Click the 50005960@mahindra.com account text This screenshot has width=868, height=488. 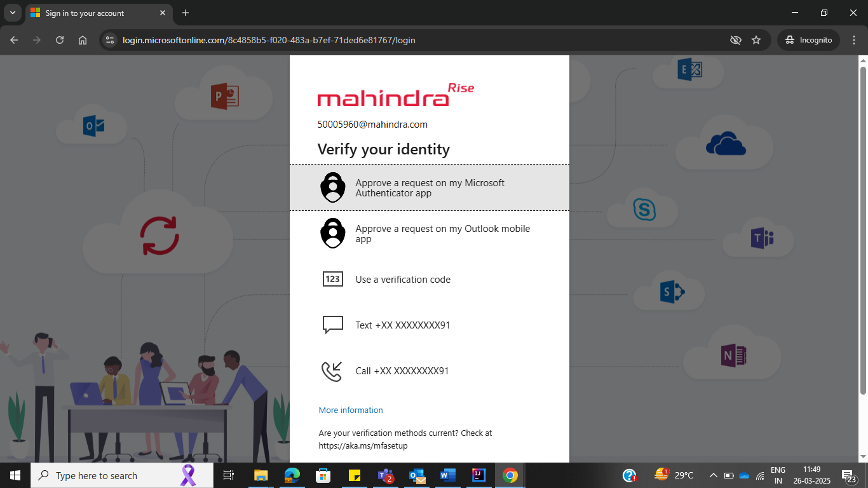[x=372, y=125]
